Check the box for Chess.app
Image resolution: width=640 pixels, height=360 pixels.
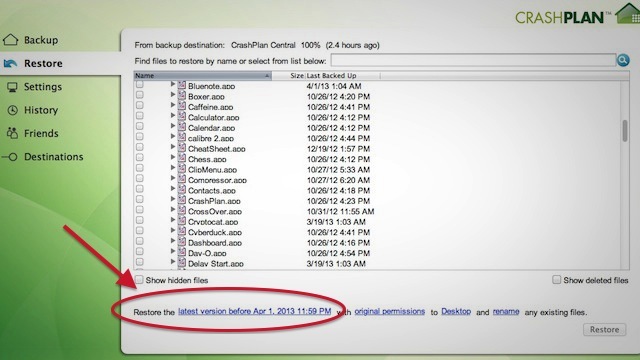tap(140, 158)
